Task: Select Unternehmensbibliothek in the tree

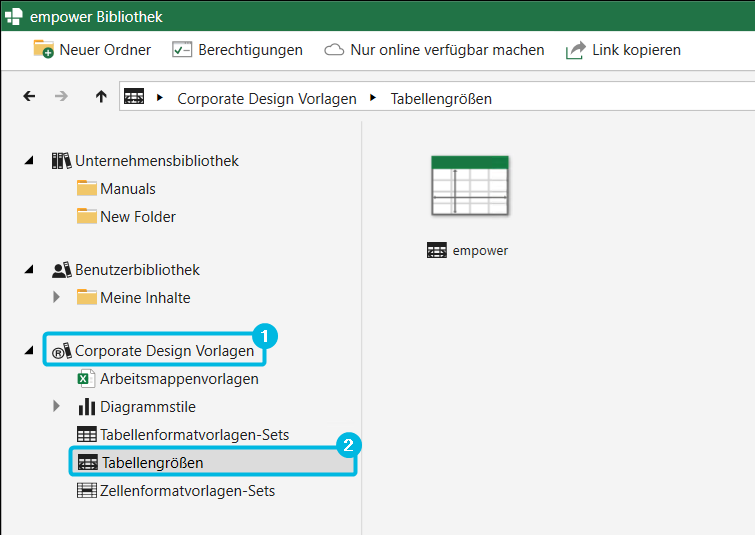Action: click(156, 161)
